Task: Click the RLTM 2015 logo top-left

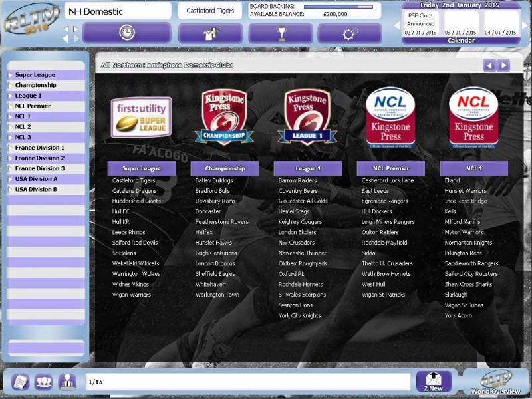Action: pyautogui.click(x=31, y=21)
